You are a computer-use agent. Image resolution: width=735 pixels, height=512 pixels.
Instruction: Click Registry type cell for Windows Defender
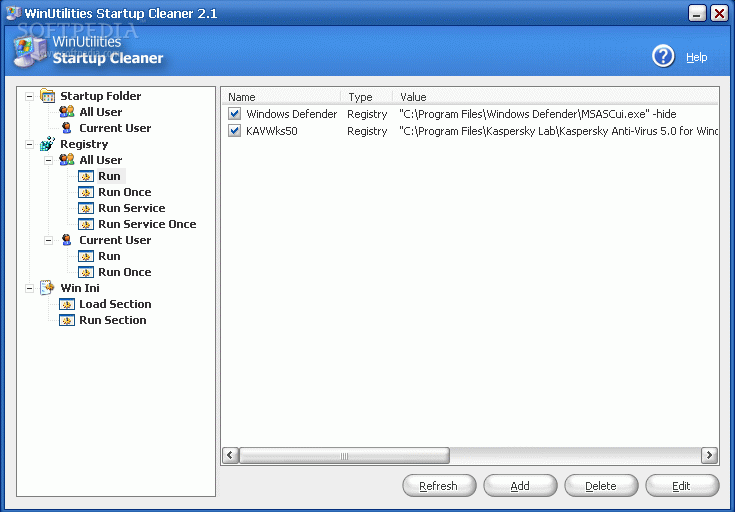tap(367, 114)
